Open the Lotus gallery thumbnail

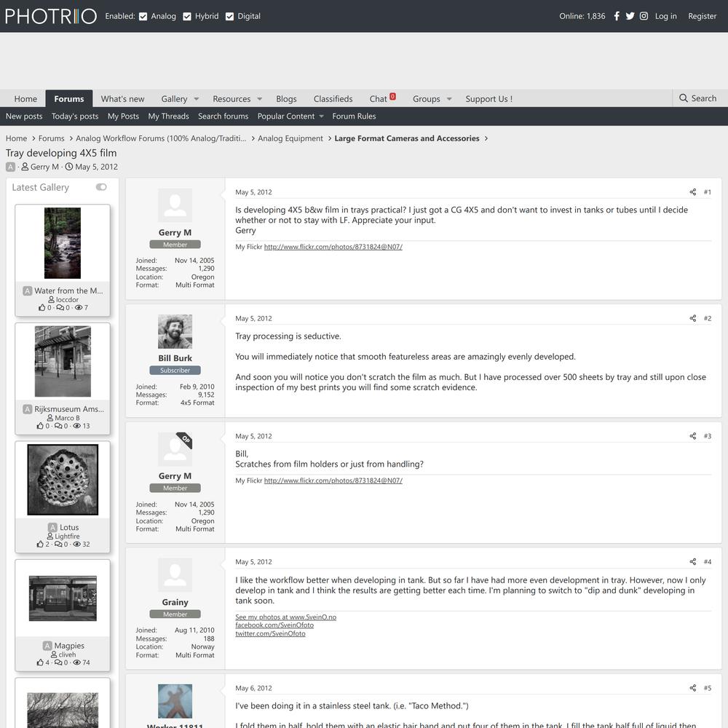[x=63, y=479]
